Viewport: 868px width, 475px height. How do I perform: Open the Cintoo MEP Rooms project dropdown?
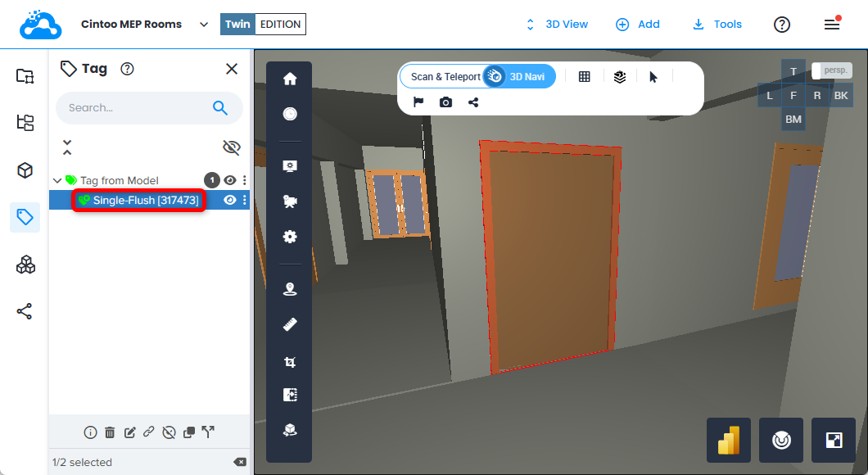[204, 25]
